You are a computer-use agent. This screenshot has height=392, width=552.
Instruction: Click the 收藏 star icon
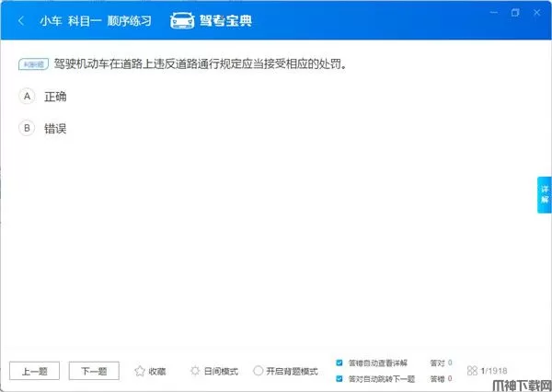(x=140, y=371)
